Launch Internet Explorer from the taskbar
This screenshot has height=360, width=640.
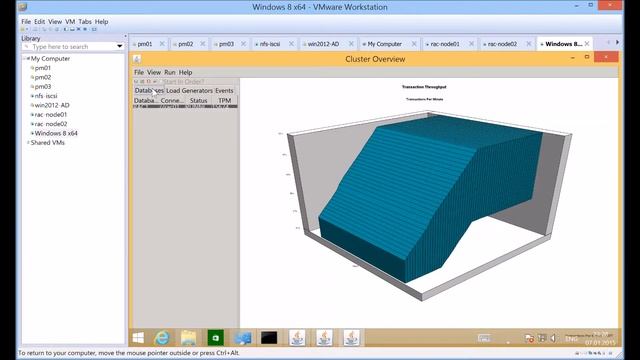(162, 338)
